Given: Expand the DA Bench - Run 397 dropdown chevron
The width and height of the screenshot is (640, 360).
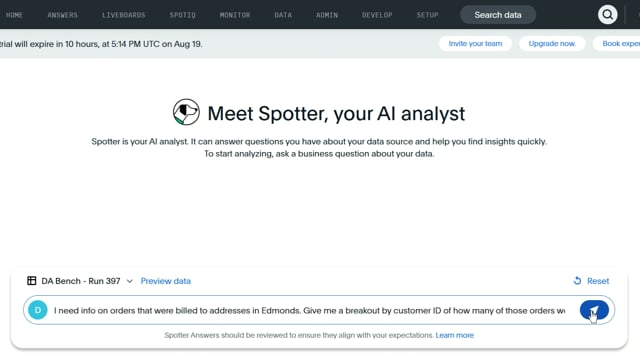Looking at the screenshot, I should coord(129,281).
